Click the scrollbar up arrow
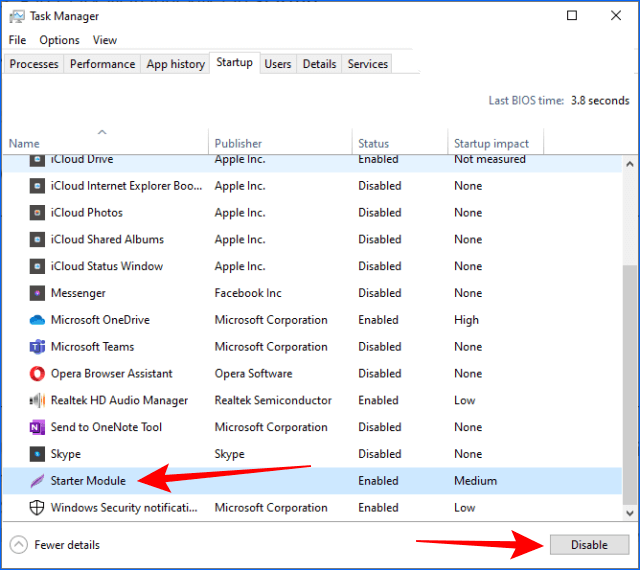Viewport: 640px width, 570px height. click(x=630, y=164)
